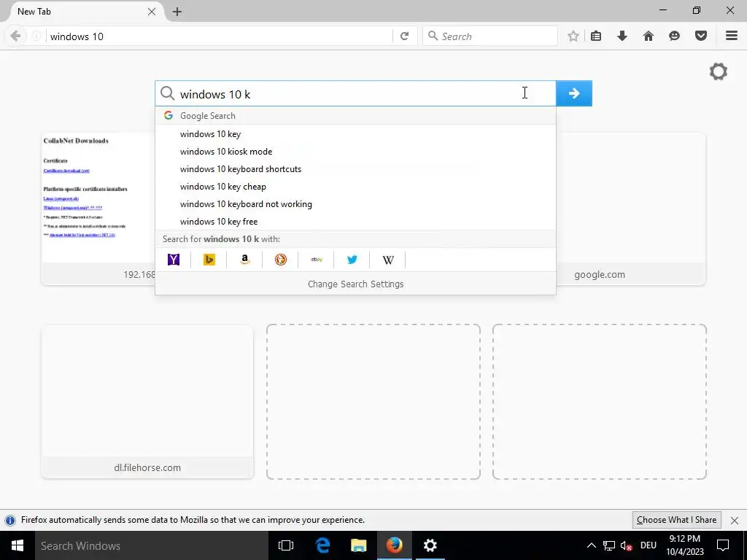Image resolution: width=747 pixels, height=560 pixels.
Task: Click the bookmark star icon
Action: [573, 36]
